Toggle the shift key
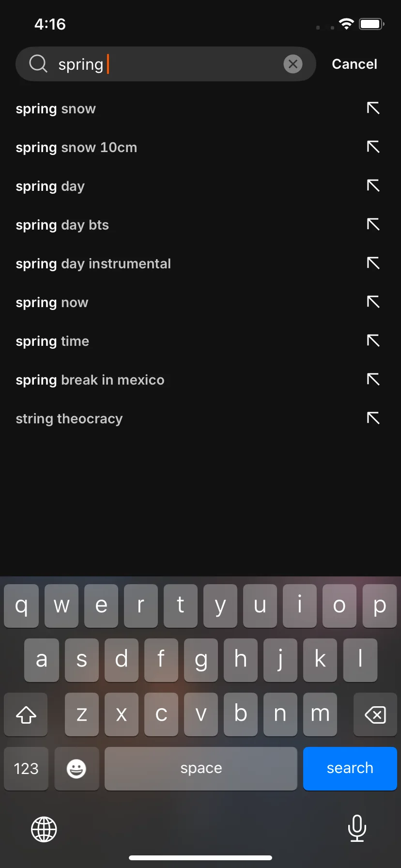Viewport: 401px width, 868px height. coord(26,714)
